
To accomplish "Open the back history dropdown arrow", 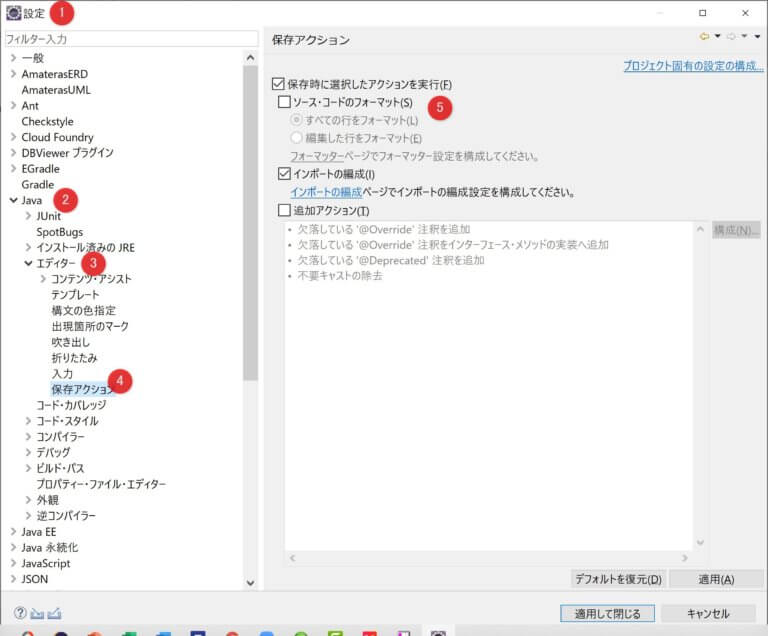I will pos(718,37).
